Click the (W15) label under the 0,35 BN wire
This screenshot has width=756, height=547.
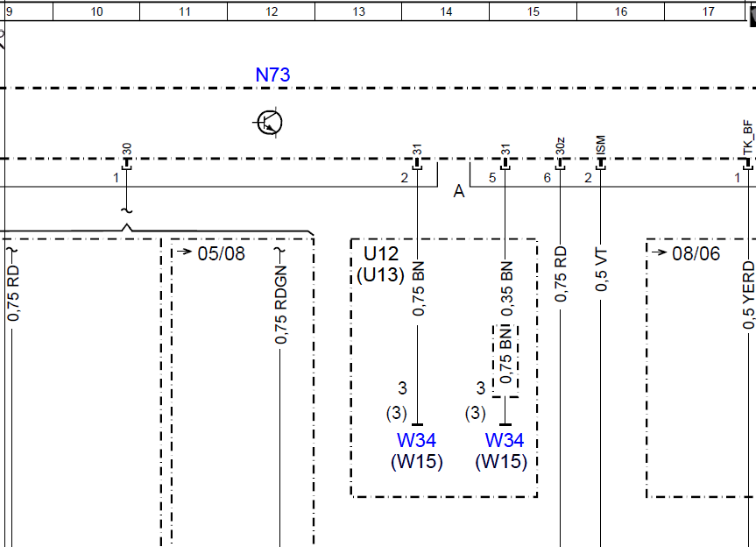(x=501, y=462)
